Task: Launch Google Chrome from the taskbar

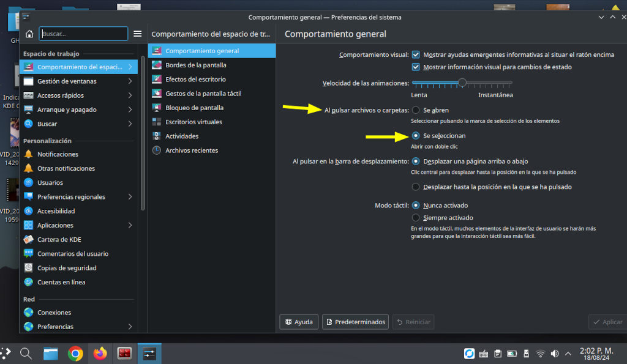Action: [75, 354]
